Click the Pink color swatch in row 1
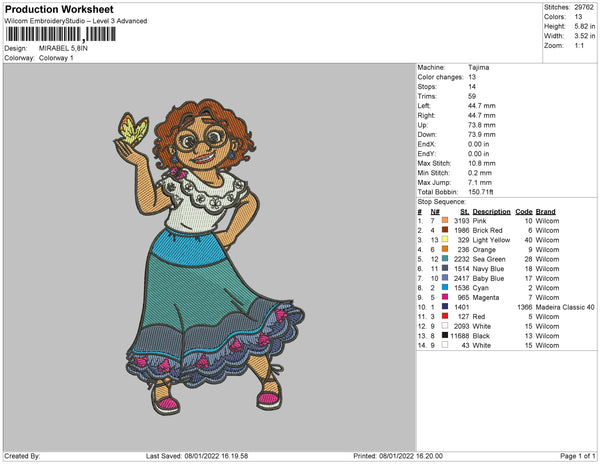 tap(445, 220)
